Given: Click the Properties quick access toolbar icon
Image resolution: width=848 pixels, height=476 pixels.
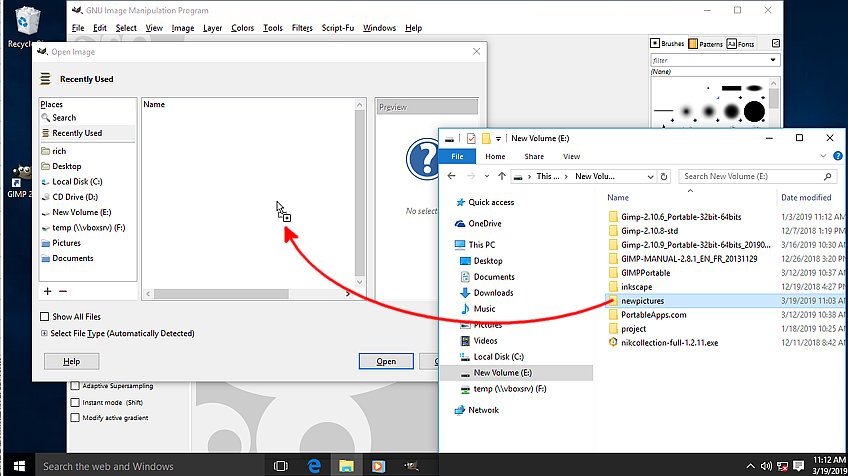Looking at the screenshot, I should [471, 138].
